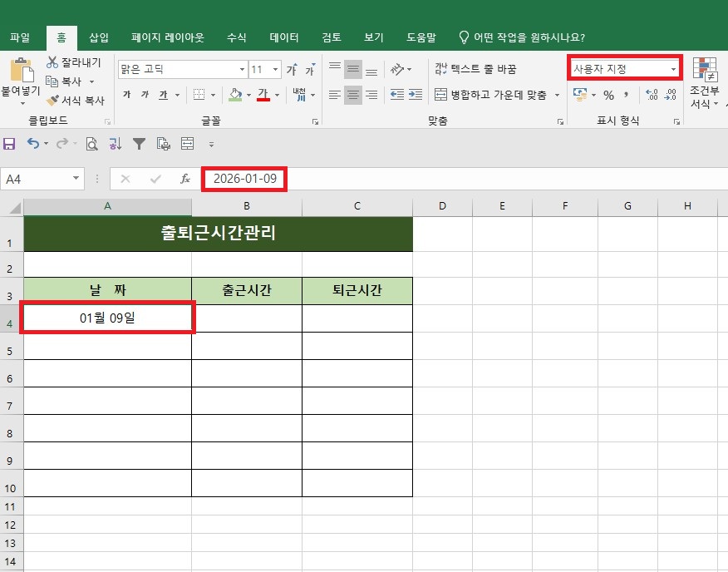Open merge and center dropdown arrow
The height and width of the screenshot is (572, 728).
point(557,95)
